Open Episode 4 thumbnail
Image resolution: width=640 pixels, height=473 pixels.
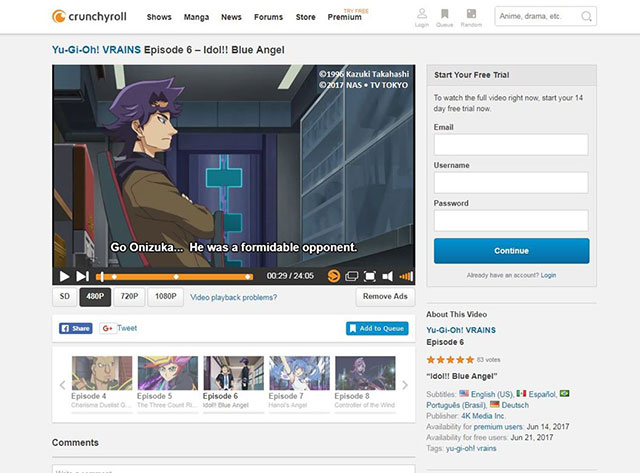click(102, 373)
